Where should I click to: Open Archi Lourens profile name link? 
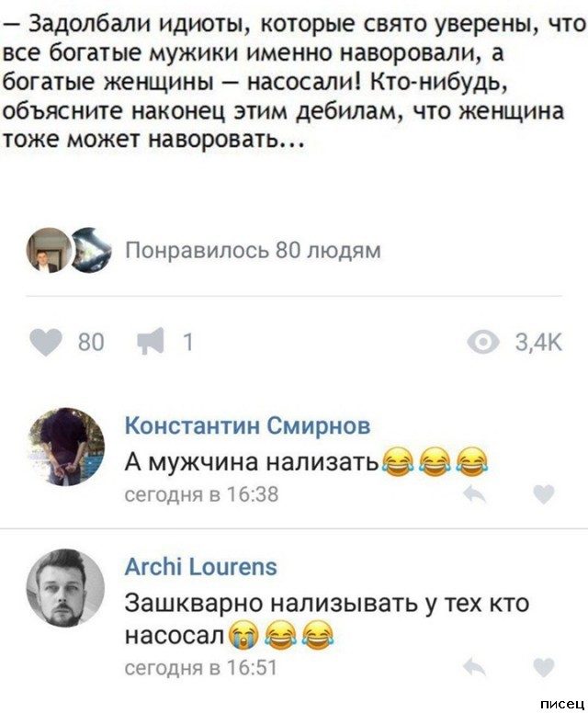coord(201,568)
